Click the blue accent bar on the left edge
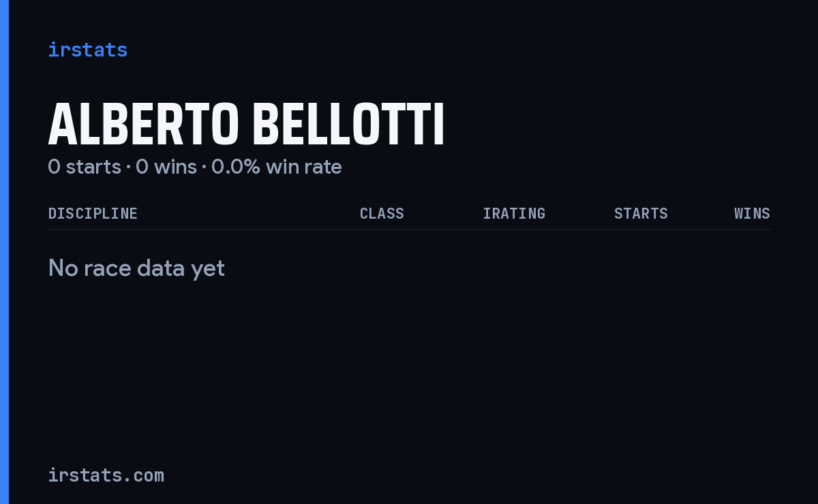818x504 pixels. [x=4, y=252]
